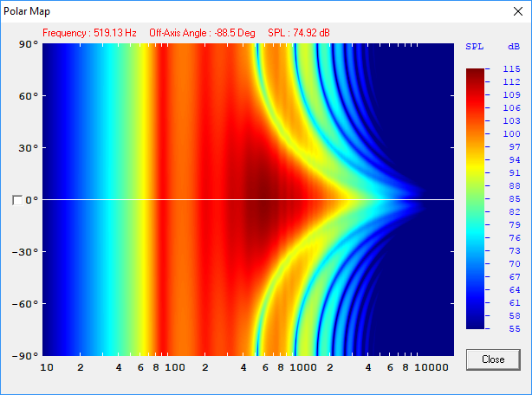532x395 pixels.
Task: Click the -90° axis label
Action: coord(25,356)
